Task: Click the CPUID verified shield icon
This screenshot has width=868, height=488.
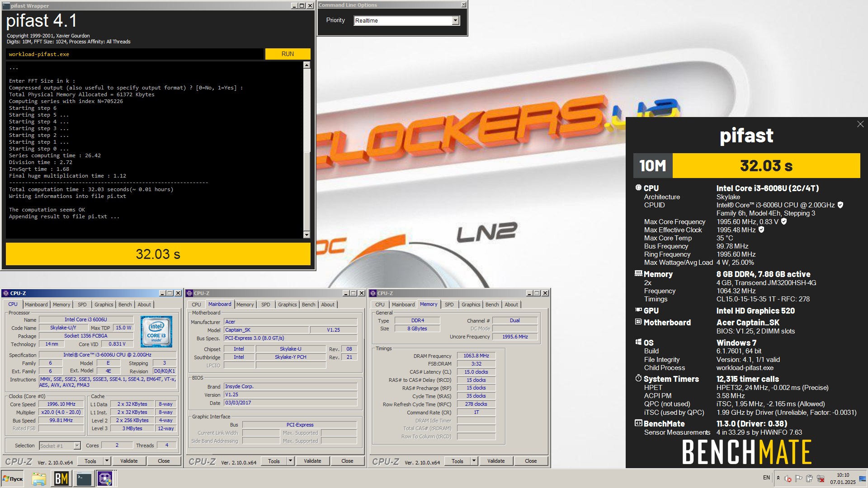Action: coord(840,205)
